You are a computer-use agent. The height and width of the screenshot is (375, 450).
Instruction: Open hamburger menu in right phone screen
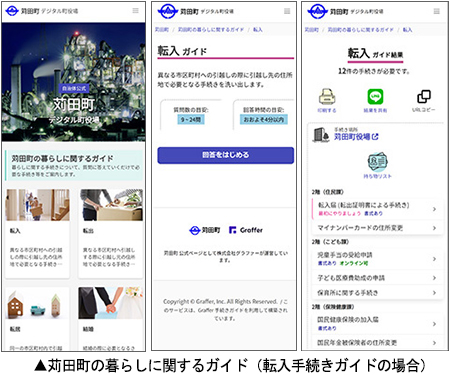(436, 11)
